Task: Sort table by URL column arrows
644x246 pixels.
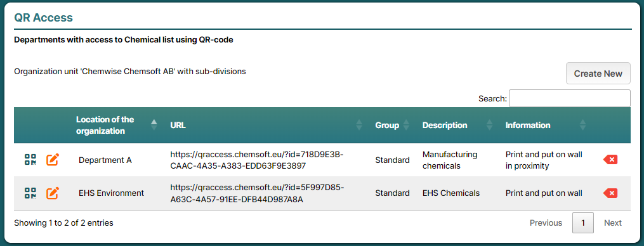Action: (x=359, y=125)
